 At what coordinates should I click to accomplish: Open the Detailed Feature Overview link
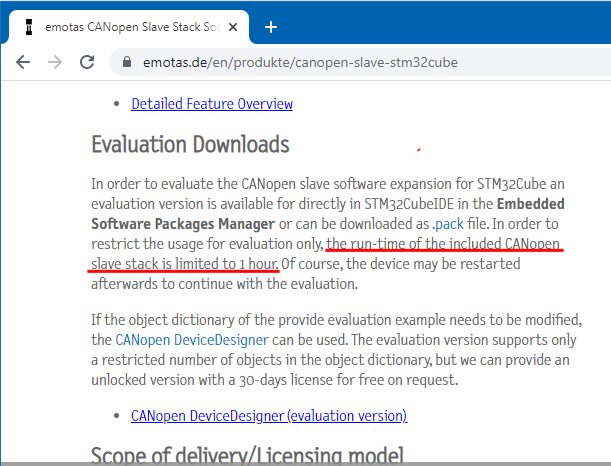pyautogui.click(x=212, y=104)
